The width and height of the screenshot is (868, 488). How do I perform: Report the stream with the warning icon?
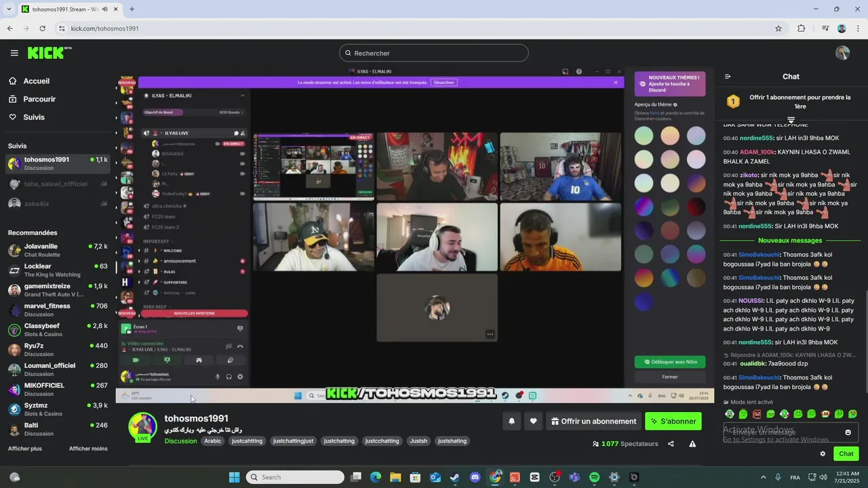pyautogui.click(x=692, y=444)
